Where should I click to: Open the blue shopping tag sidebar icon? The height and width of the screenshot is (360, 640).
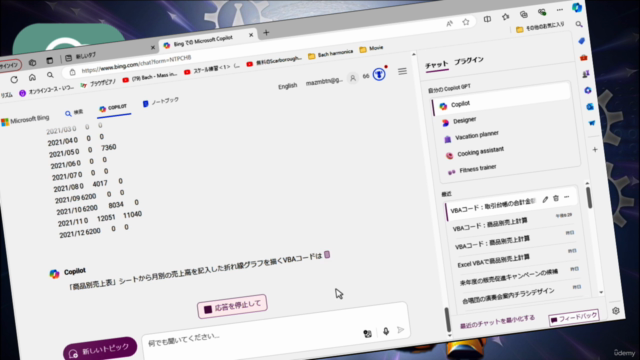581,41
